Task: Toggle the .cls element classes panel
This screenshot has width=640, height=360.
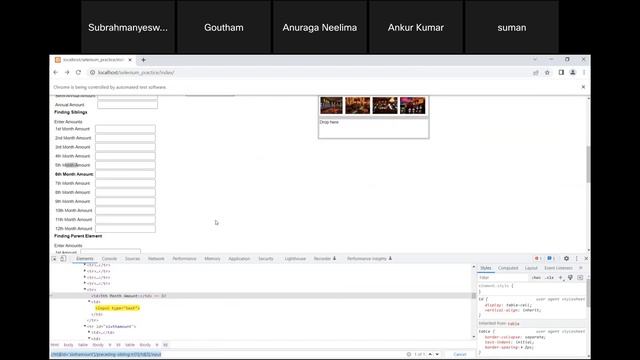Action: pos(550,278)
